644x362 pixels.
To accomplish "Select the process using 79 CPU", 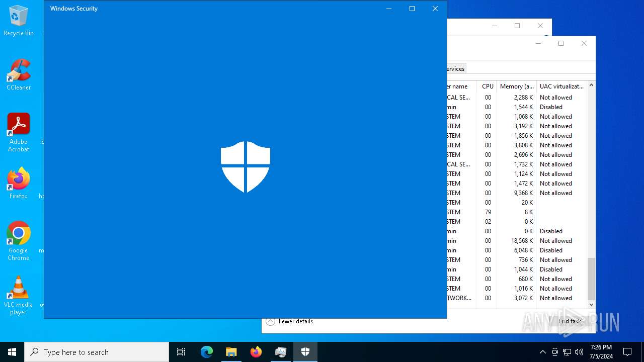I will pyautogui.click(x=517, y=212).
